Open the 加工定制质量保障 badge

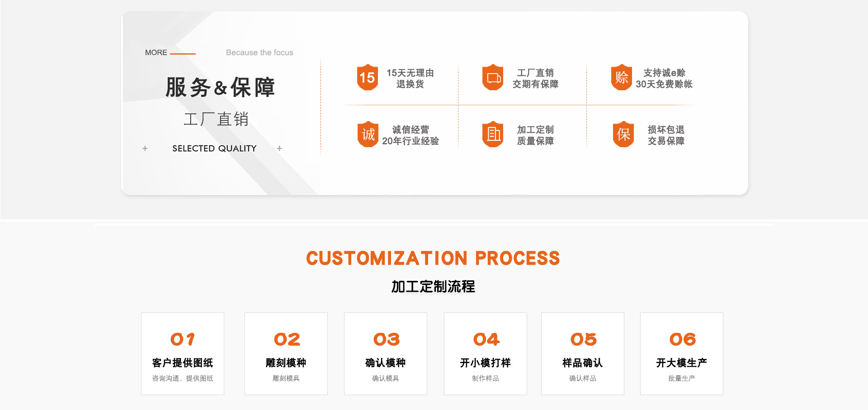(493, 135)
